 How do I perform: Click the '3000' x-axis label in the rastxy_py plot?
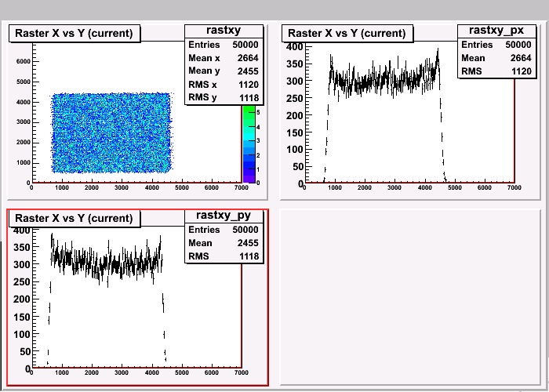[x=122, y=372]
